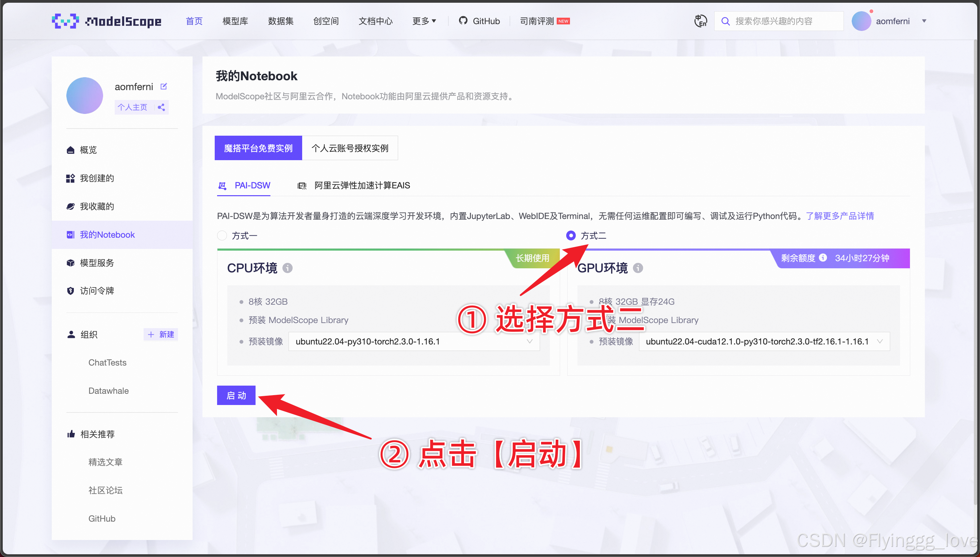Open GitHub link in sidebar

102,518
